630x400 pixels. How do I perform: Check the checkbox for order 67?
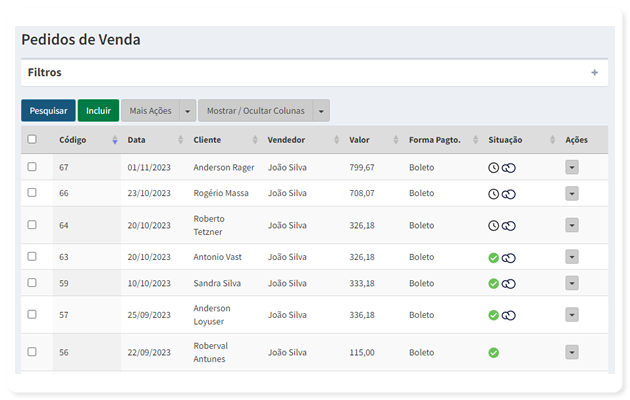click(x=32, y=167)
